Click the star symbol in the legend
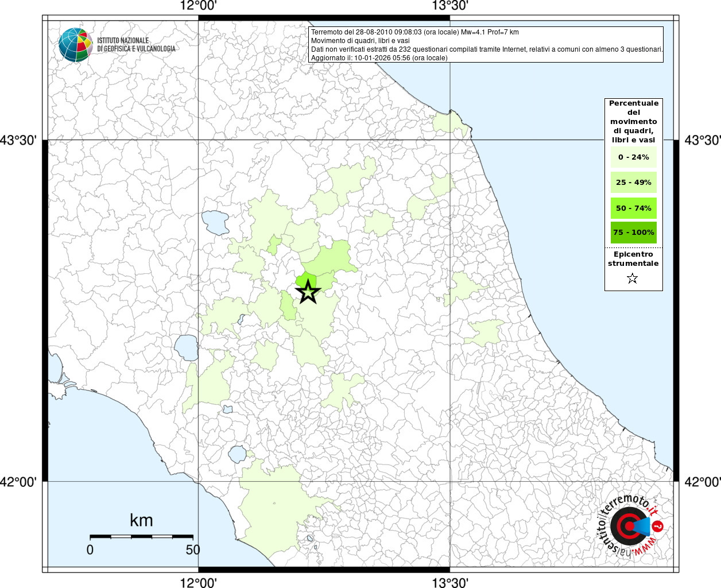This screenshot has width=721, height=588. point(633,278)
